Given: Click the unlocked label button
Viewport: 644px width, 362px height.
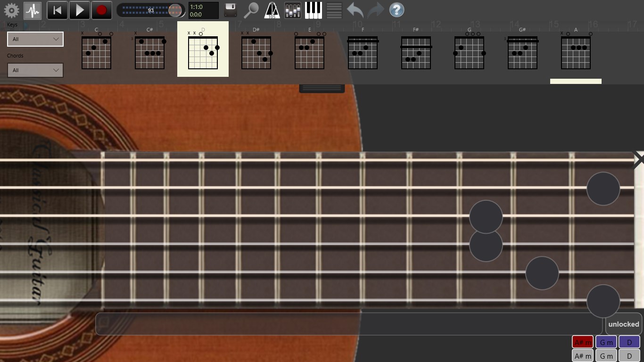Looking at the screenshot, I should point(623,324).
